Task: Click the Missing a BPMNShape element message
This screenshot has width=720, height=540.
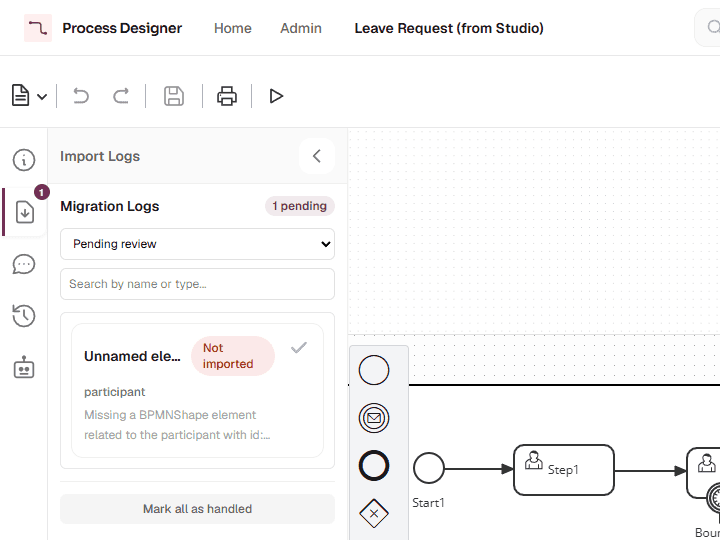Action: tap(177, 425)
